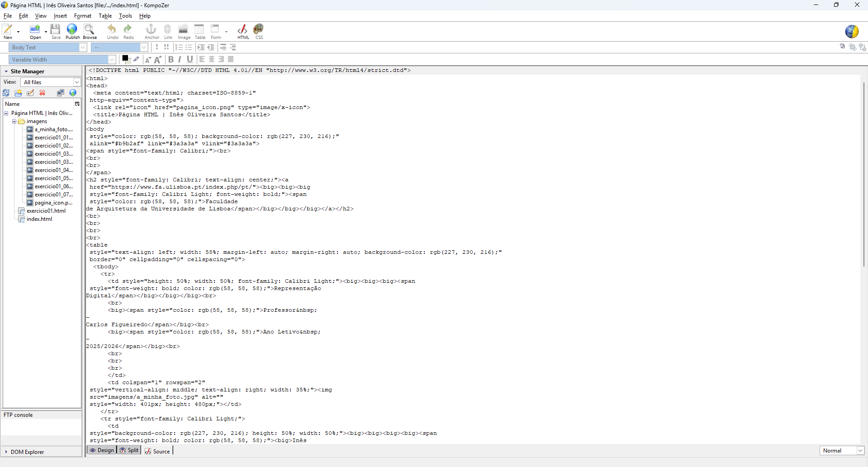Collapse the imagens folder
This screenshot has width=868, height=467.
click(14, 121)
